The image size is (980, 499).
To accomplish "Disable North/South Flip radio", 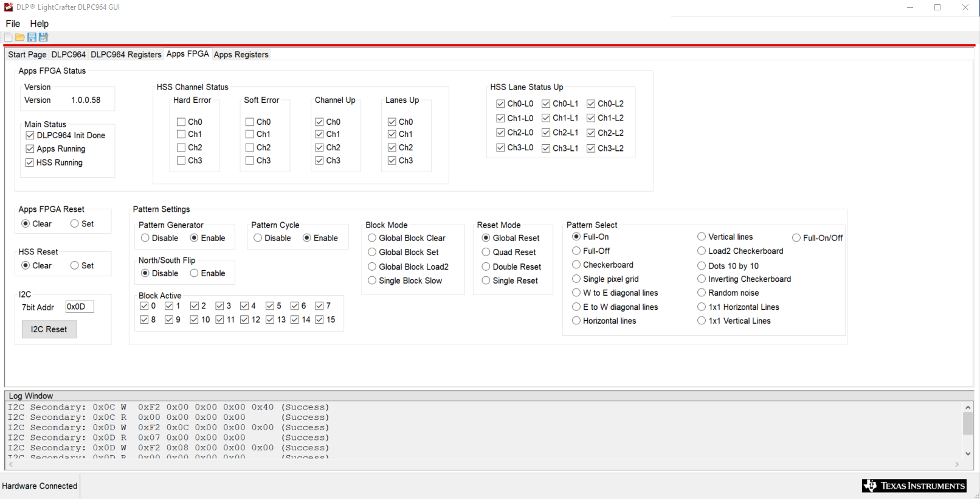I will [x=145, y=273].
